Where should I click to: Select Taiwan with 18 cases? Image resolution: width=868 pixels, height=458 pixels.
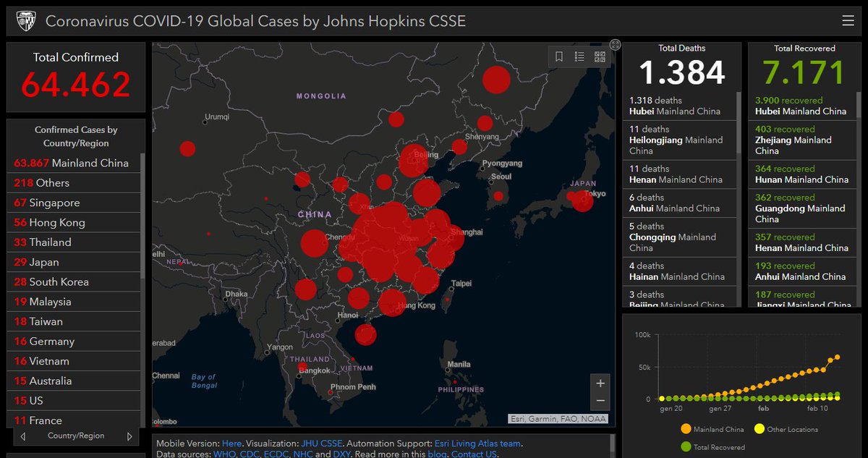pyautogui.click(x=74, y=321)
